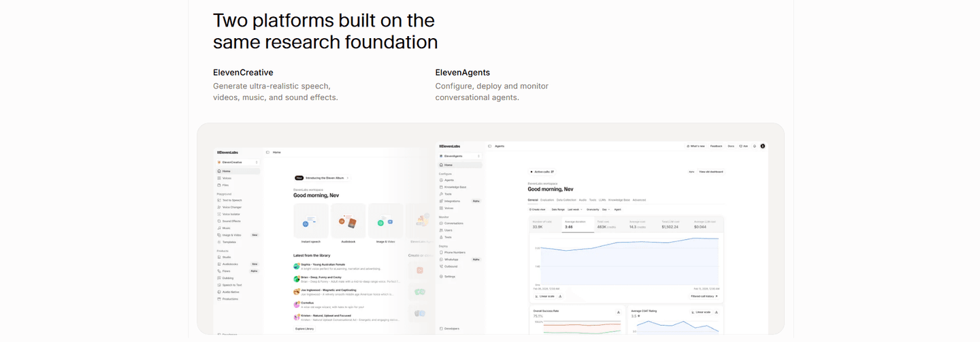Select Joe Inglewood - Magnetic and Captivating voice
This screenshot has height=342, width=980.
[346, 292]
